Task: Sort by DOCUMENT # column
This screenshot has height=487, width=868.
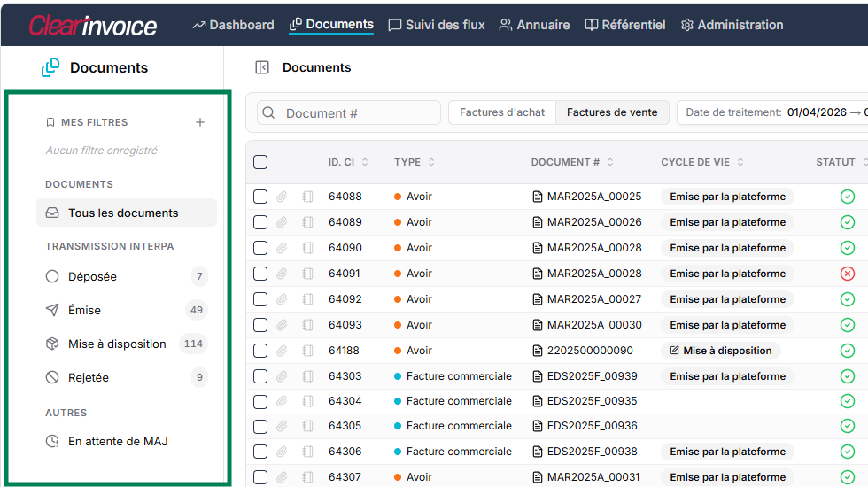Action: point(572,162)
